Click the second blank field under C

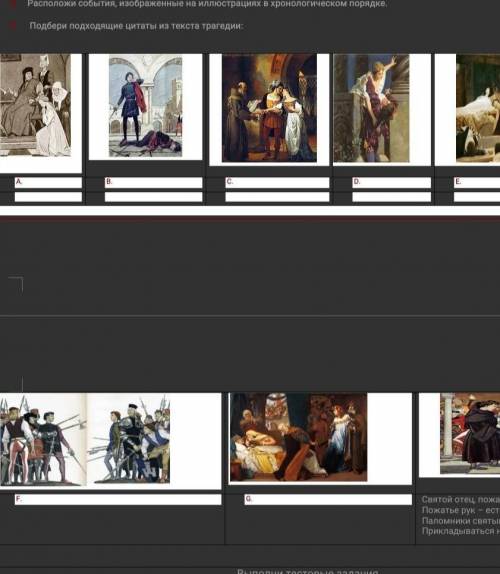[x=277, y=197]
